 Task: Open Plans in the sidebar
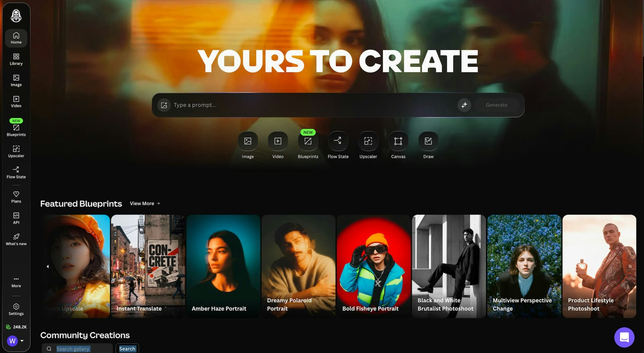[x=16, y=197]
